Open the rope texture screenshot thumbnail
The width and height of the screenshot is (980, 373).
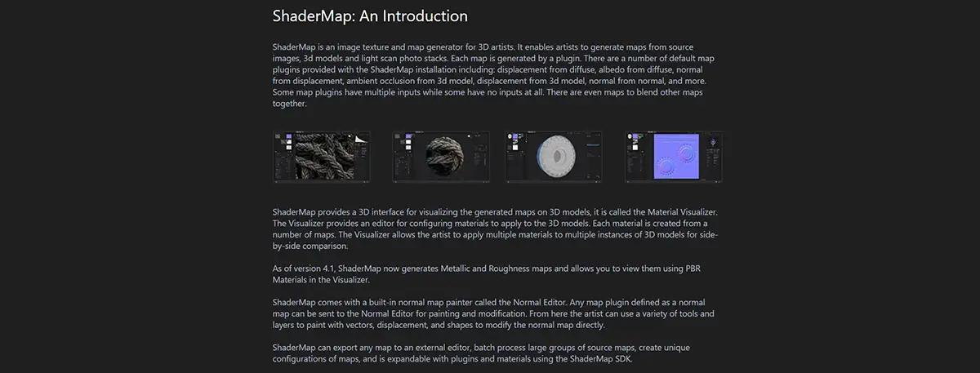pyautogui.click(x=321, y=157)
